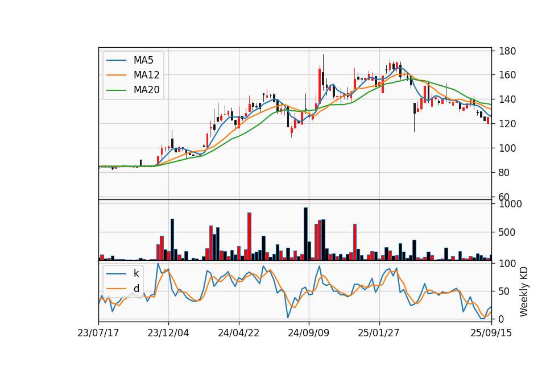
Task: Click the 160 price axis label
Action: tap(507, 75)
